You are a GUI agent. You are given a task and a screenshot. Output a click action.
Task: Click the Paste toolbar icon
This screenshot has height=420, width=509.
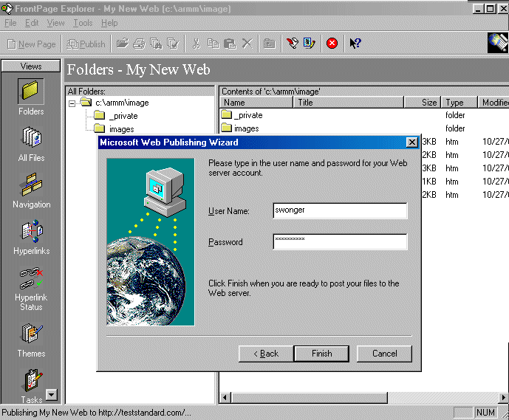(x=230, y=43)
